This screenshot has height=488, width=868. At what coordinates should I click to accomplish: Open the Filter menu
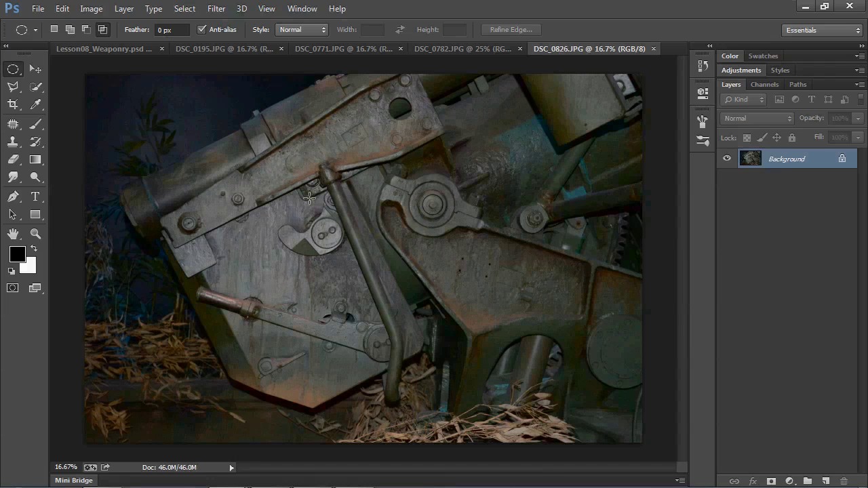(x=216, y=9)
